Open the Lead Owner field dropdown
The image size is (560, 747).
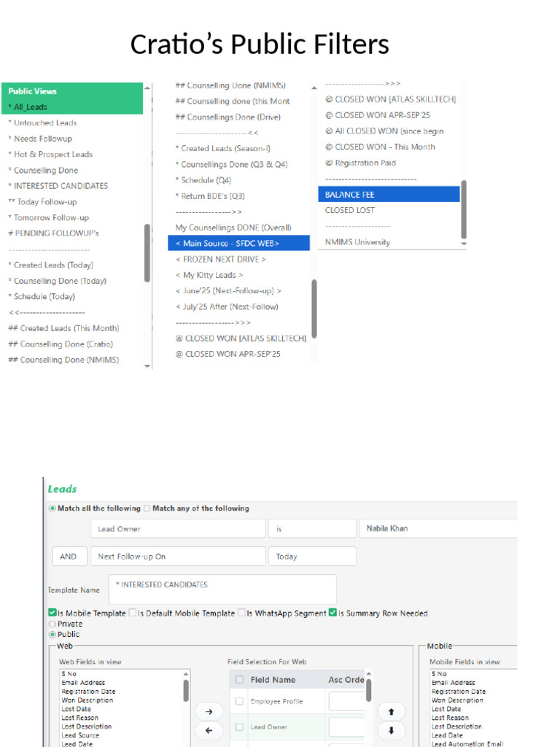click(x=178, y=529)
